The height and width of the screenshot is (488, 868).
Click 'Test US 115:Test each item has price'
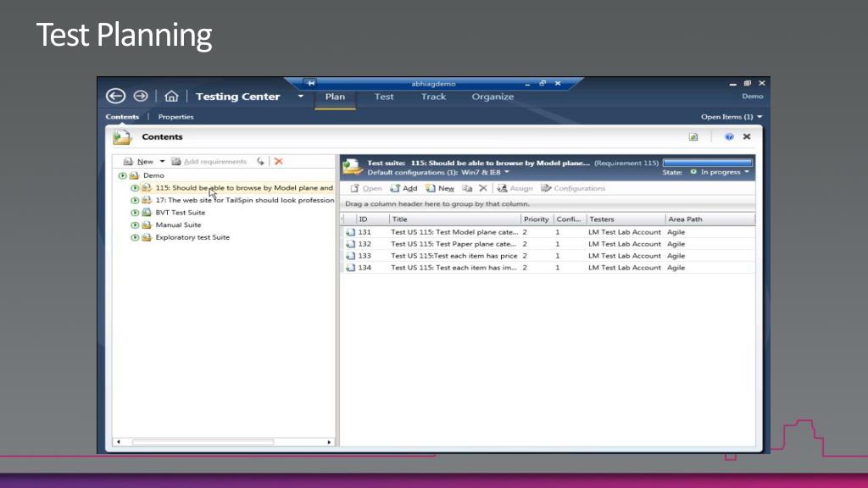pos(454,256)
